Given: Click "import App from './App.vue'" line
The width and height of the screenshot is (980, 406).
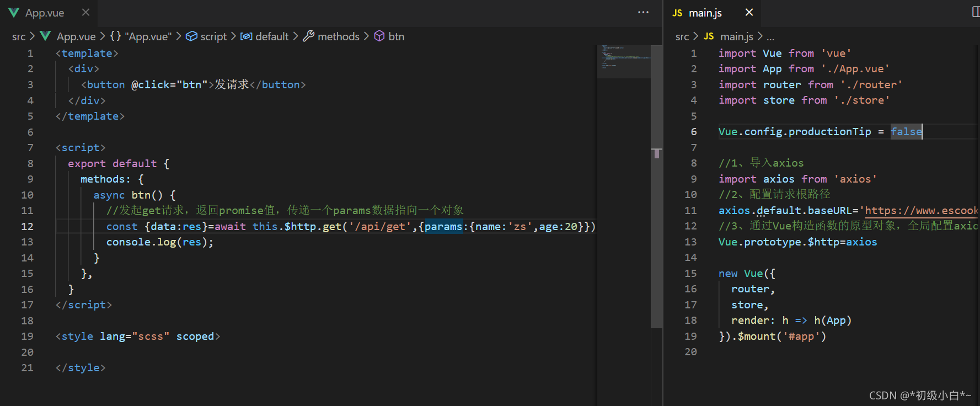Looking at the screenshot, I should tap(804, 69).
